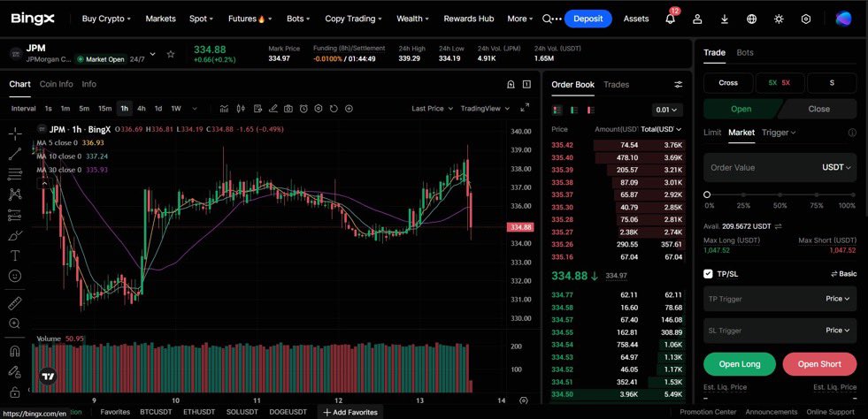Viewport: 868px width, 419px height.
Task: Select the Open position toggle
Action: tap(741, 109)
